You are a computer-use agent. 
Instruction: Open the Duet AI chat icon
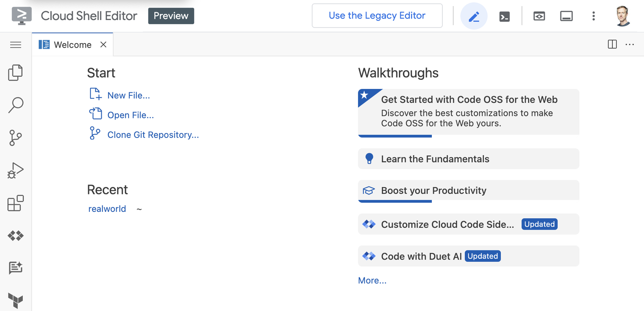16,268
